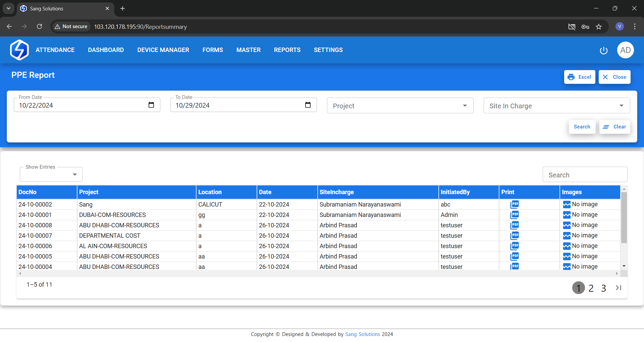Image resolution: width=644 pixels, height=342 pixels.
Task: Click the Sang Solutions logo
Action: 19,50
